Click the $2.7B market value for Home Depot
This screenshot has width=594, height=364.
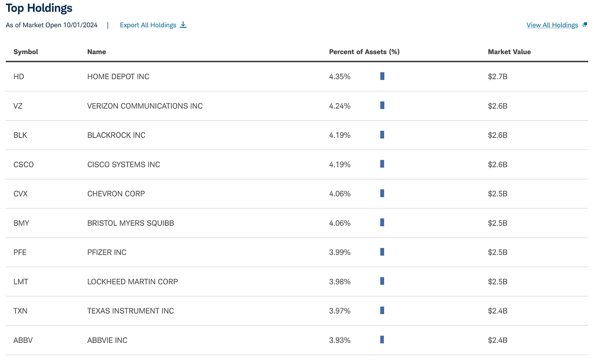coord(498,77)
